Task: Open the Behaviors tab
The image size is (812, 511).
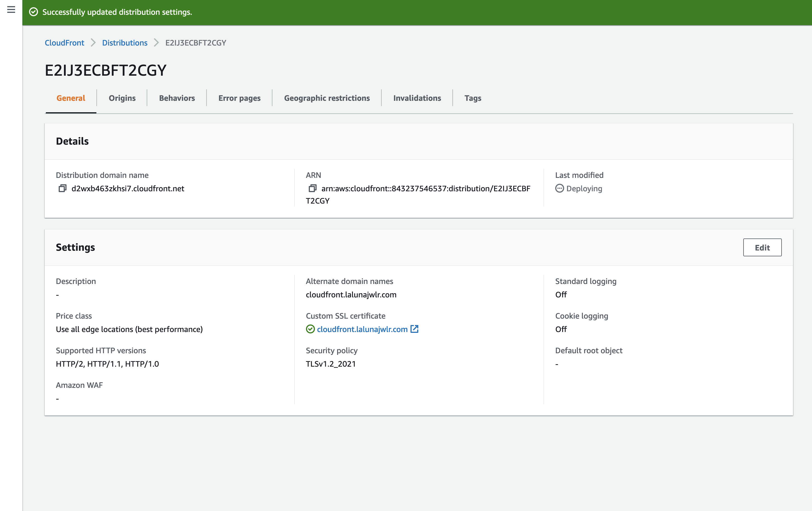Action: pyautogui.click(x=177, y=98)
